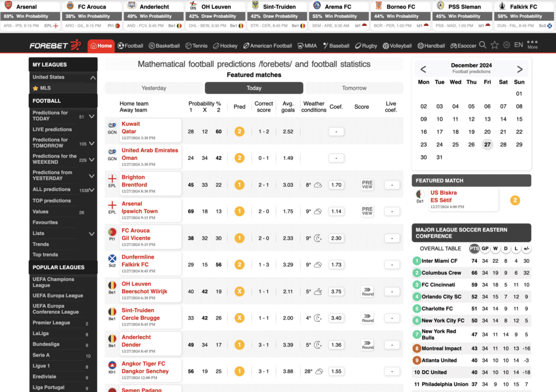This screenshot has height=392, width=556.
Task: Select D column toggle in overall table
Action: [x=505, y=248]
